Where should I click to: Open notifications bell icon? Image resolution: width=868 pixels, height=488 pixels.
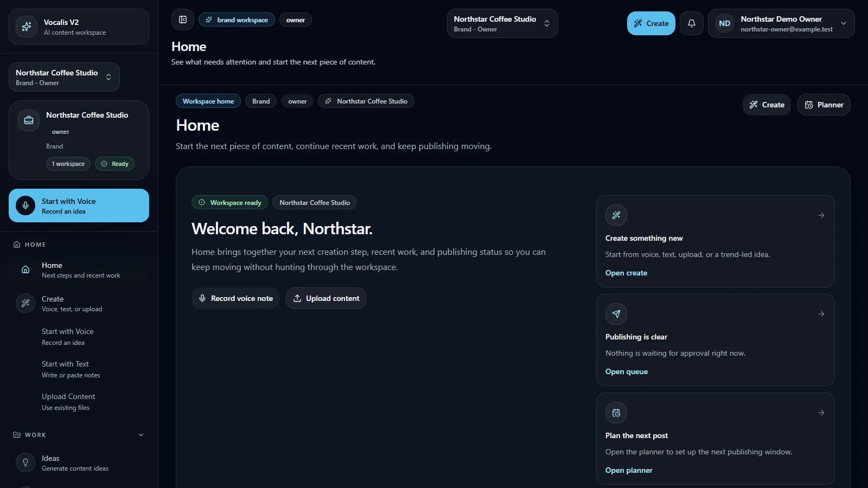click(x=691, y=23)
